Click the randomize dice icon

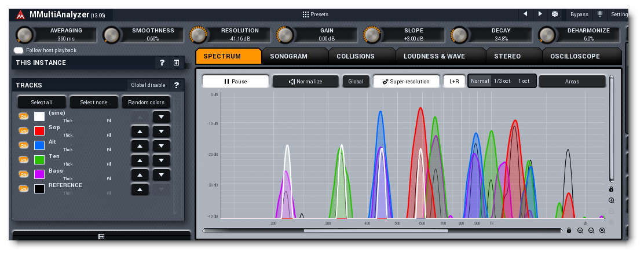coord(555,14)
